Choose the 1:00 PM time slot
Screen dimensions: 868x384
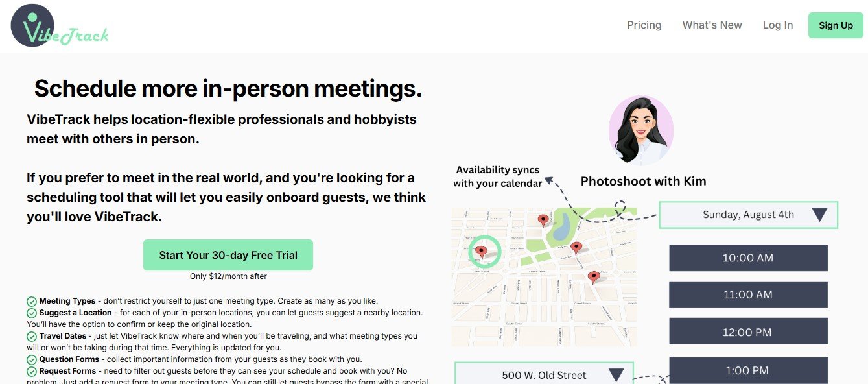pos(748,370)
